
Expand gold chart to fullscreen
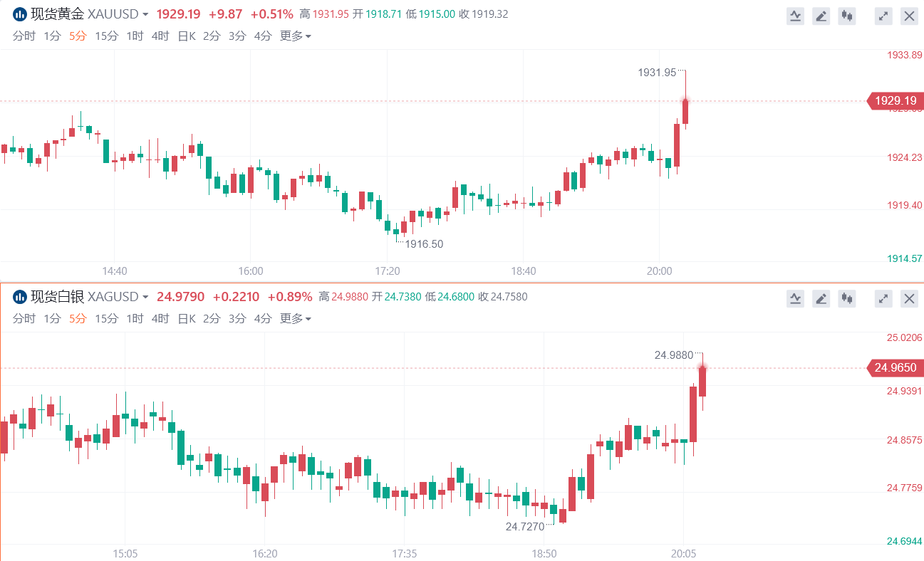[883, 16]
